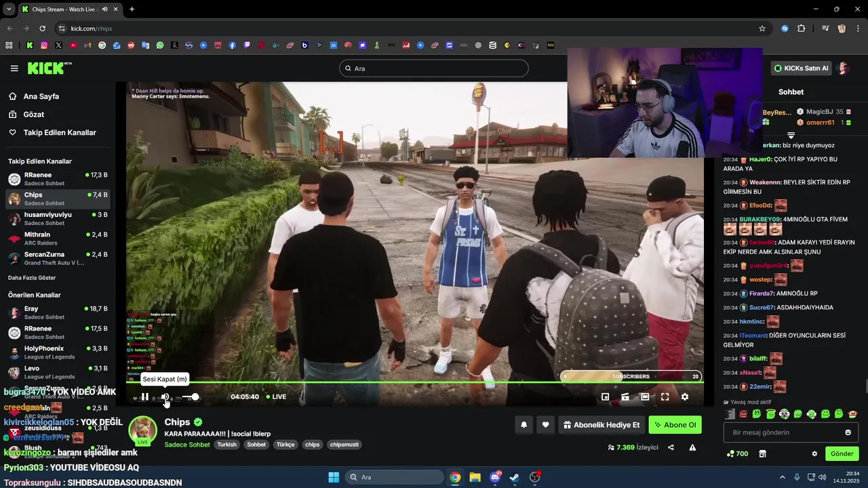Open the RRaenee followed channel with 17,3 B
The image size is (868, 488).
tap(58, 179)
